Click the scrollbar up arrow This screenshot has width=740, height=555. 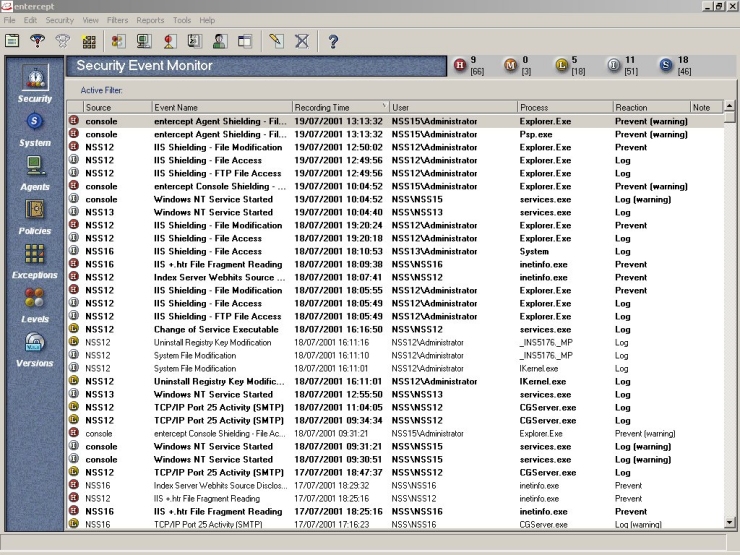[729, 105]
